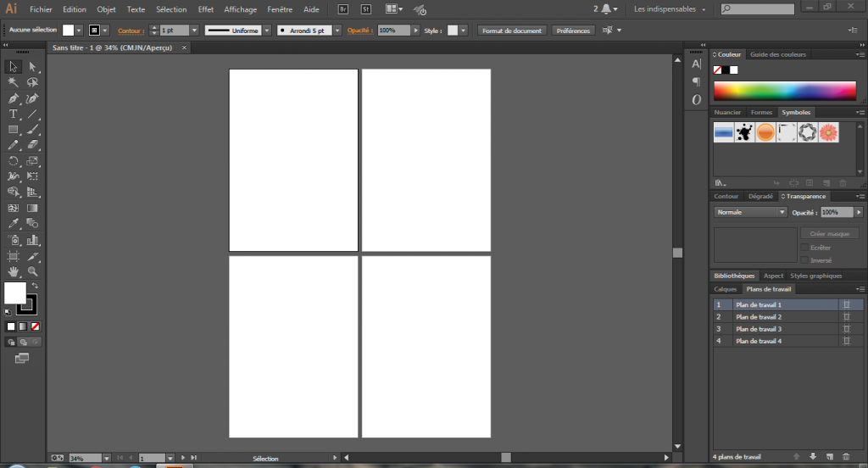Open the 34% zoom level dropdown
Viewport: 868px width, 468px height.
[106, 458]
